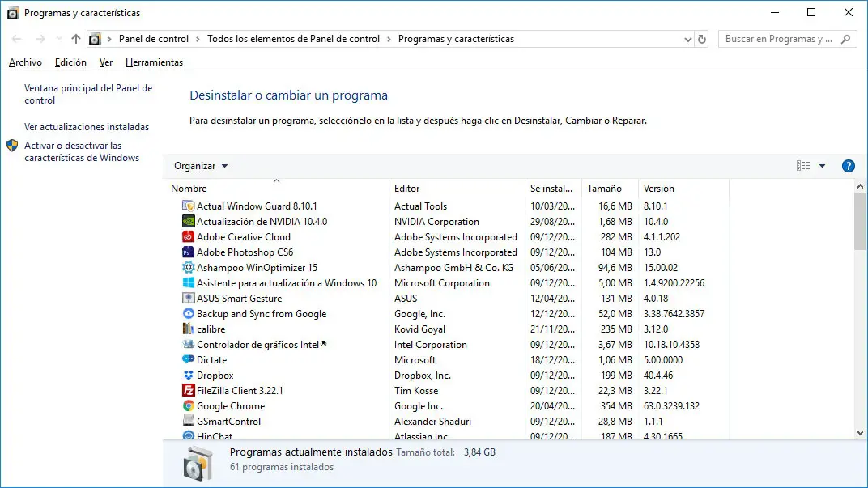Click the list scrollbar down arrow

(x=860, y=433)
